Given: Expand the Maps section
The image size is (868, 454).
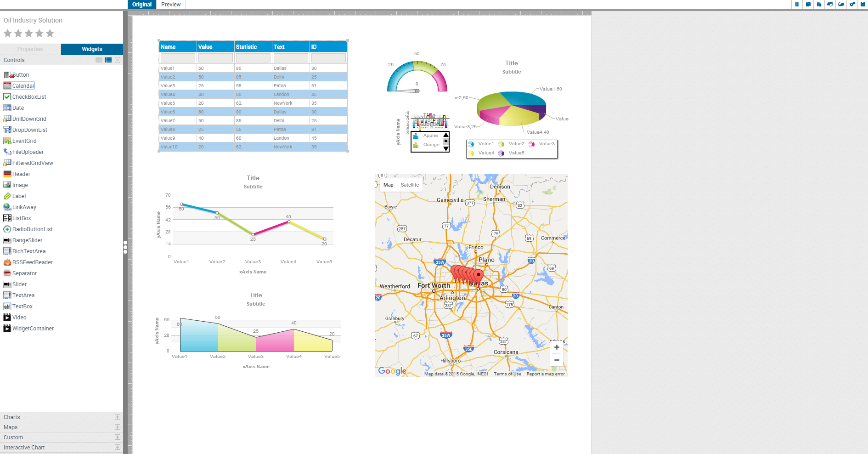Looking at the screenshot, I should (x=118, y=427).
